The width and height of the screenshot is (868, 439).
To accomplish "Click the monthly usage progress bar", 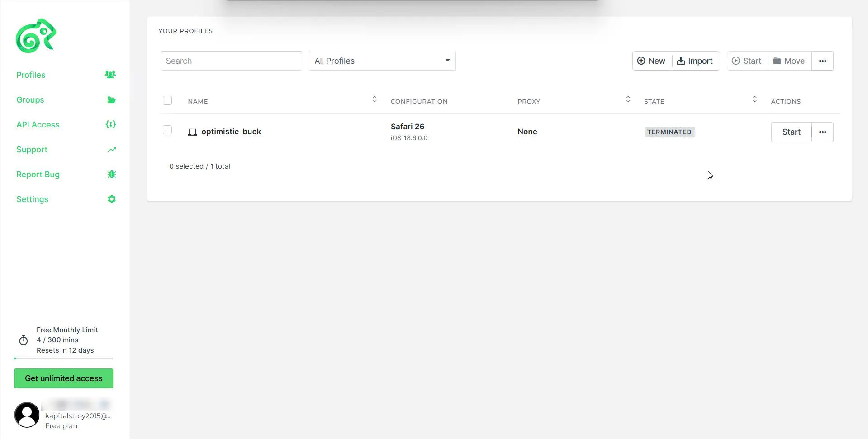I will tap(64, 359).
